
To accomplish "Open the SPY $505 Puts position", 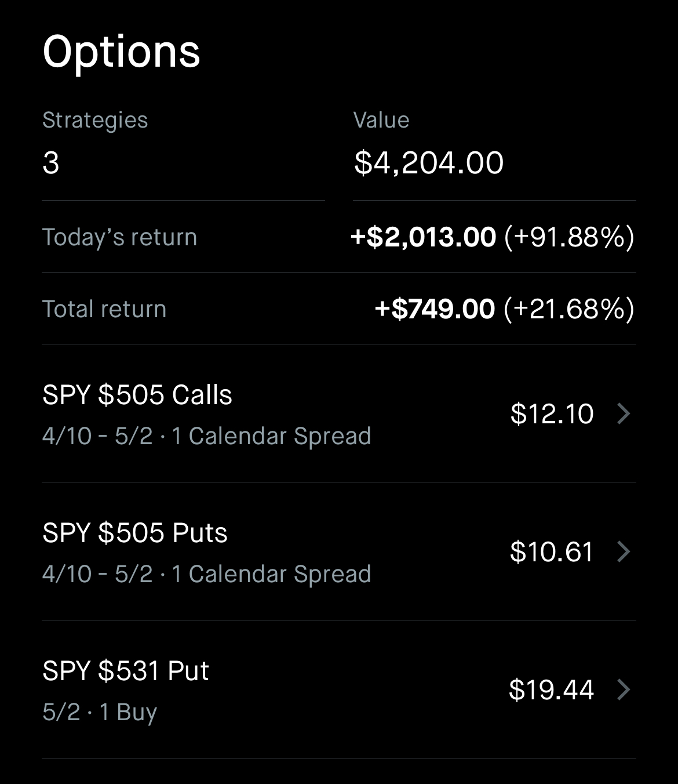I will pos(135,533).
